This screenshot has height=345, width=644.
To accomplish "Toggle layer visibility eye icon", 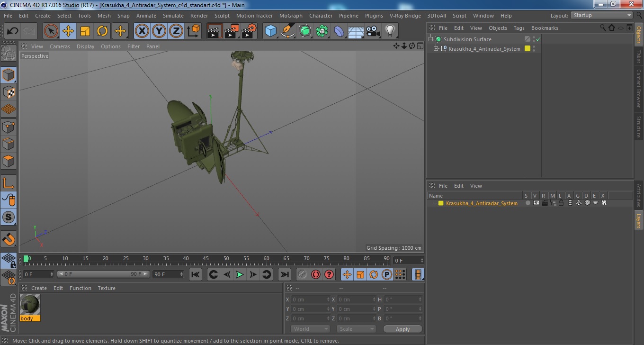I will coord(536,203).
